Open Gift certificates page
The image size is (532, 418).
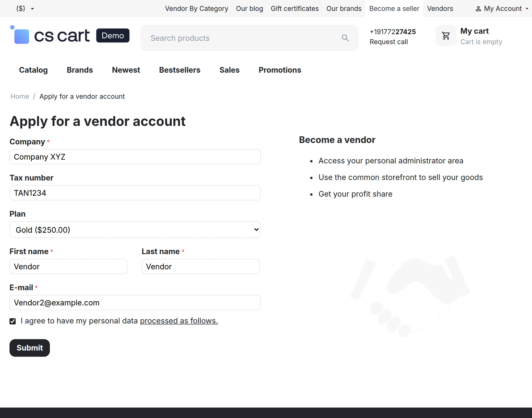pos(295,9)
